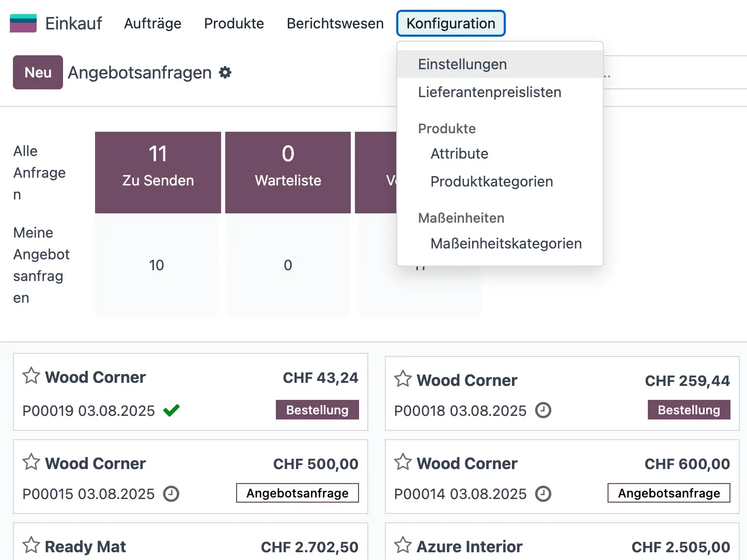The width and height of the screenshot is (747, 560).
Task: Select Einstellungen from the Konfiguration menu
Action: [x=462, y=64]
